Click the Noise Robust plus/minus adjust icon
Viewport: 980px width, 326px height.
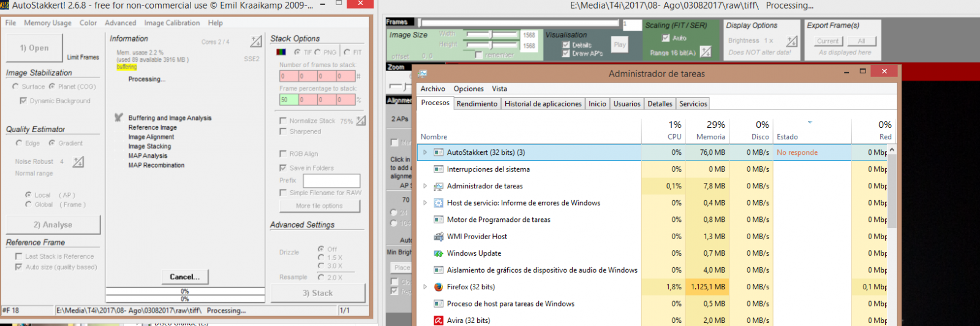coord(78,162)
